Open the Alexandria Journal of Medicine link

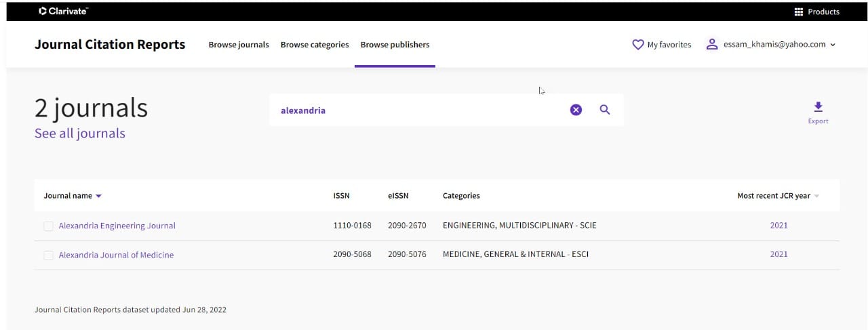(x=116, y=255)
